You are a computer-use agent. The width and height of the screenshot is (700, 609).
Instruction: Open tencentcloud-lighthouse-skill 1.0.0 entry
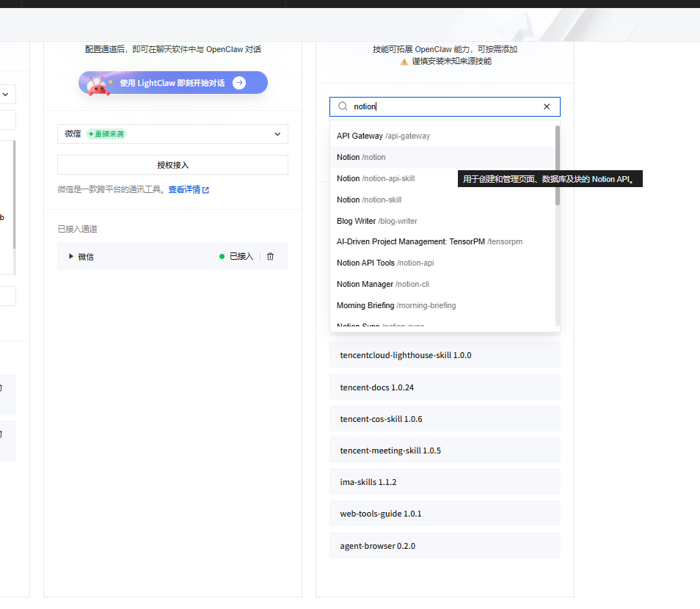click(x=445, y=355)
